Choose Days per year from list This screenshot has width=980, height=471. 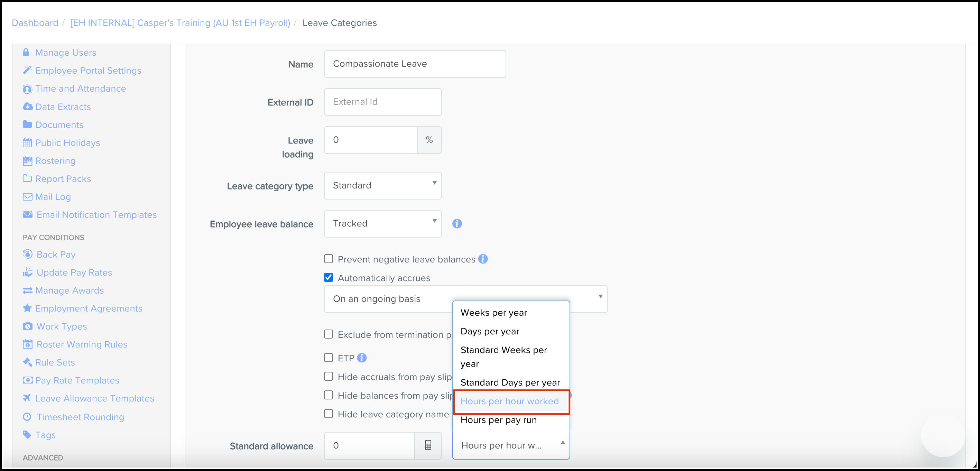489,331
